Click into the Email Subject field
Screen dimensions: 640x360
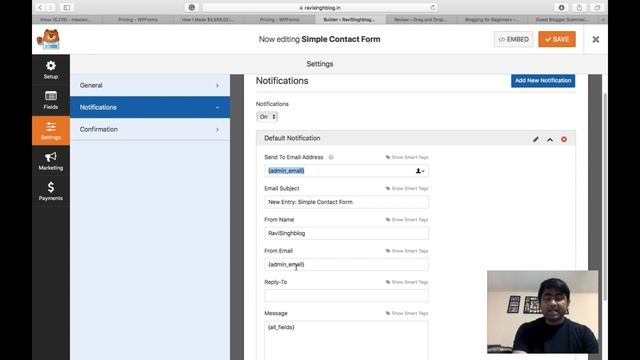point(346,202)
